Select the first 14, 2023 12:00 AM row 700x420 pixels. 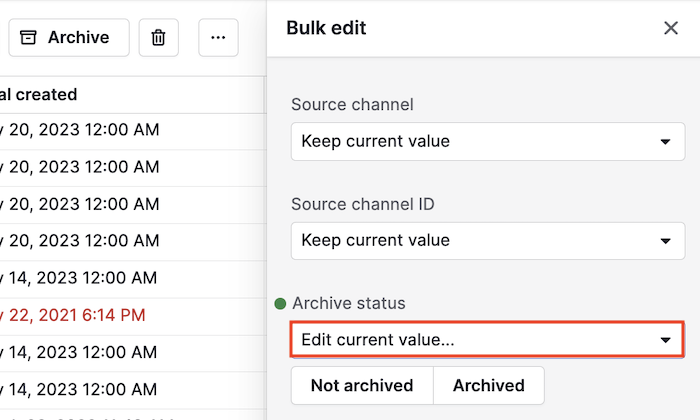tap(133, 279)
